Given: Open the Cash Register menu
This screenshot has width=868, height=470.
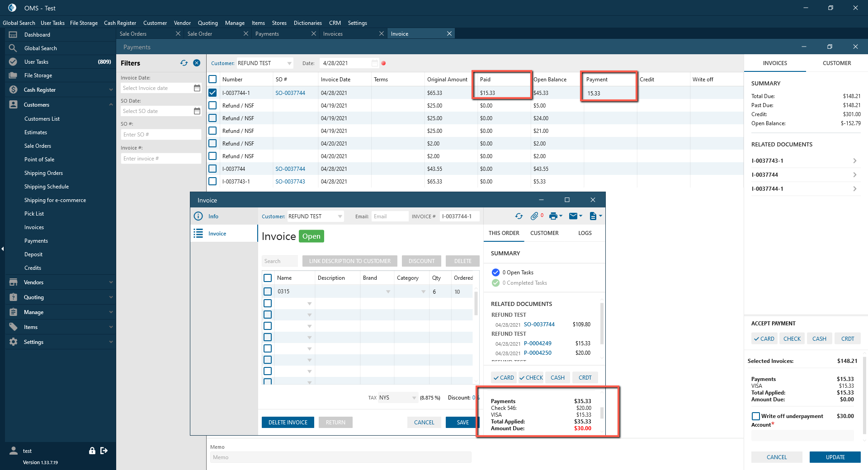Looking at the screenshot, I should coord(120,23).
